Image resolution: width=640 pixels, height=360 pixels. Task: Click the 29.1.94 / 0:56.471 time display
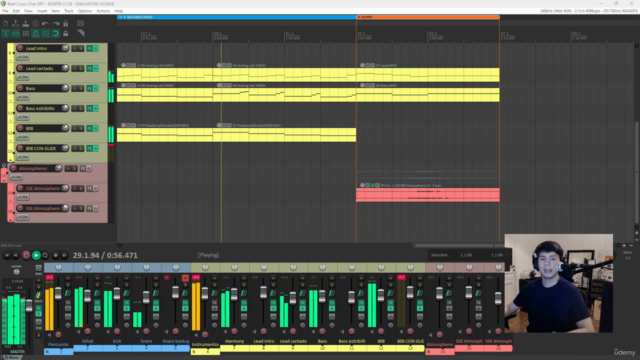click(105, 256)
